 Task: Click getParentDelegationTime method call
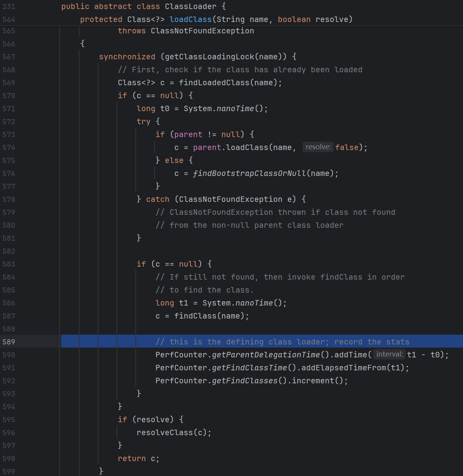tap(266, 355)
